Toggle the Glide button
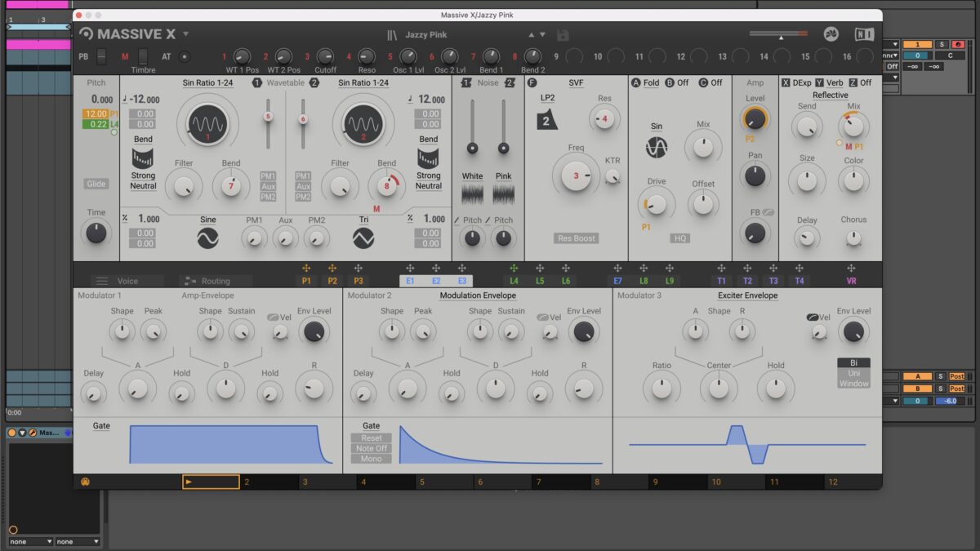 pos(96,184)
